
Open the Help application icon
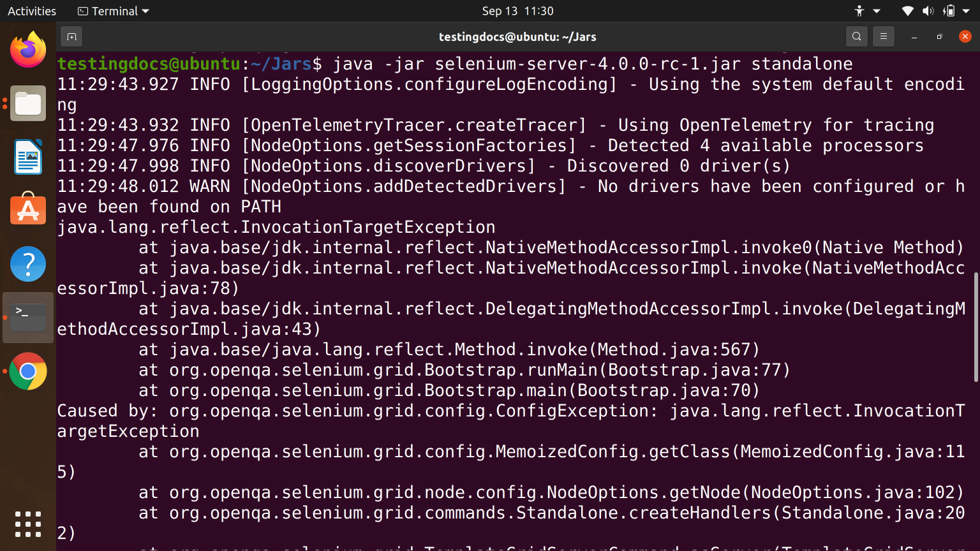(28, 263)
